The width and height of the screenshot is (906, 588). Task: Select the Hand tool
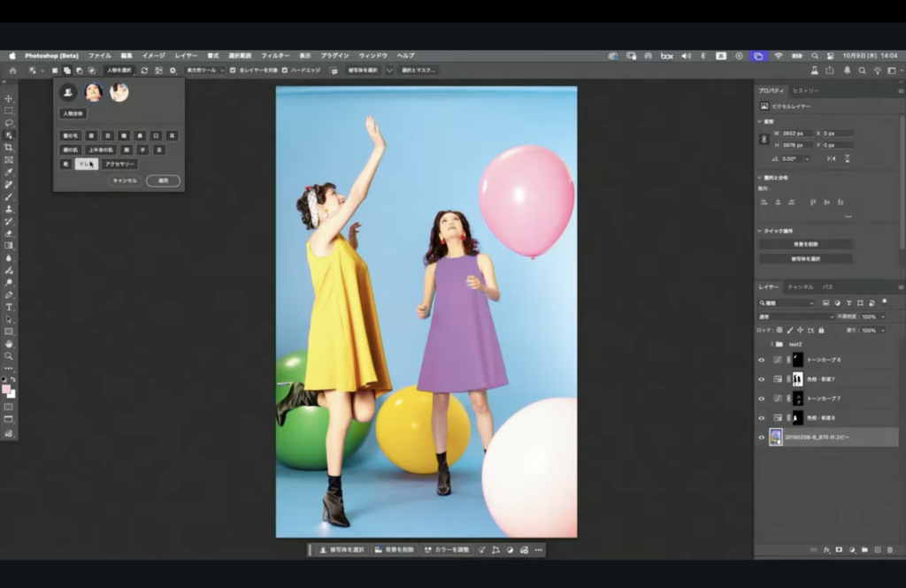click(x=9, y=343)
